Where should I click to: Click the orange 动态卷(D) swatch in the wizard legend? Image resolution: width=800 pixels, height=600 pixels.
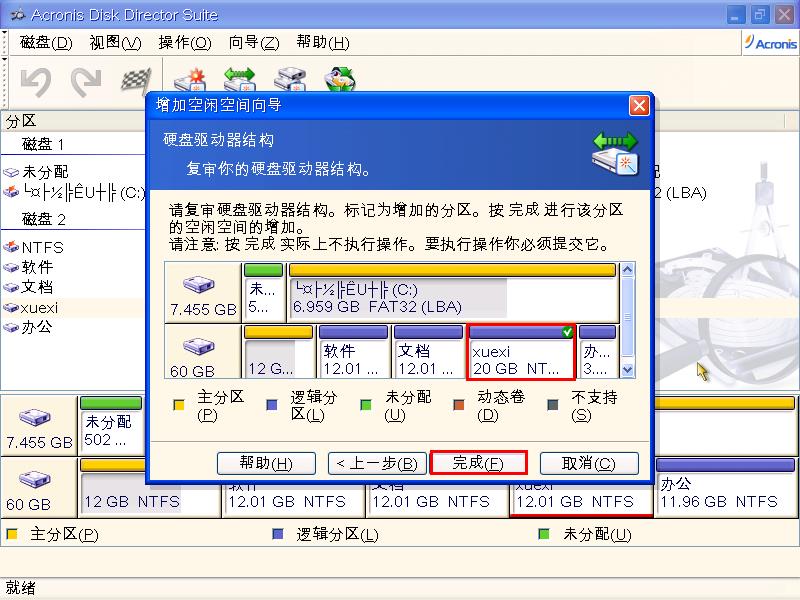[x=459, y=405]
